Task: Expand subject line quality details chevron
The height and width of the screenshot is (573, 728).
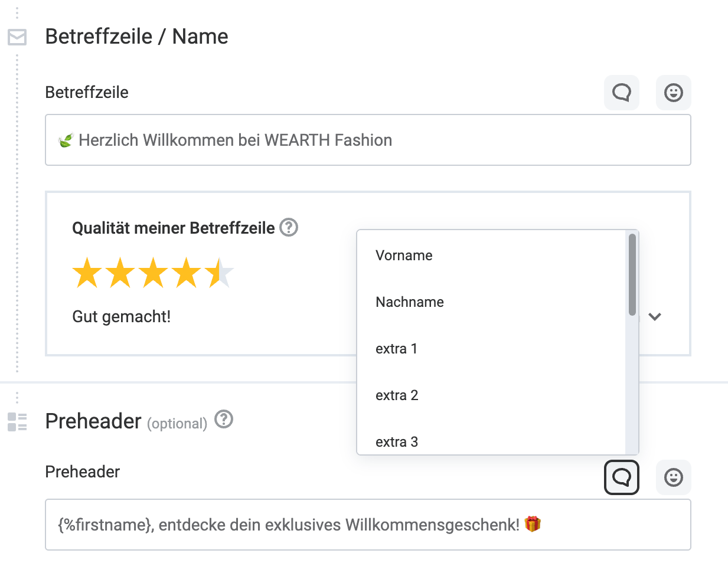Action: [x=654, y=317]
